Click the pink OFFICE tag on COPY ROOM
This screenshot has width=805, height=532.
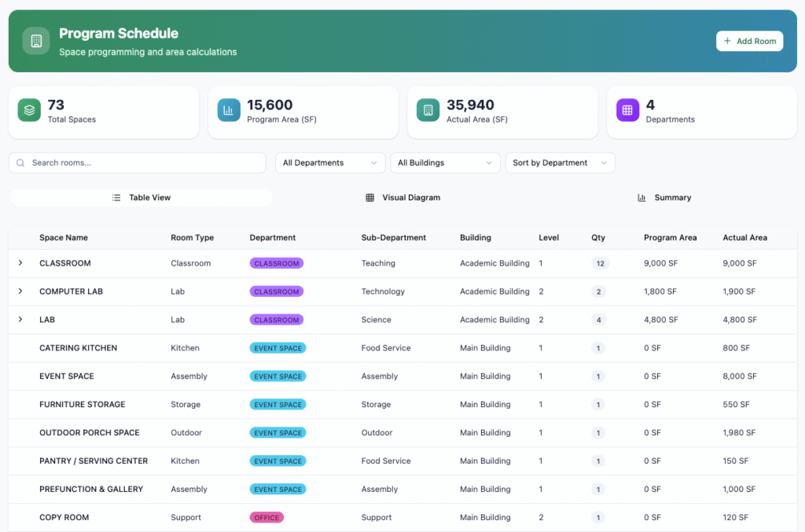click(x=266, y=518)
